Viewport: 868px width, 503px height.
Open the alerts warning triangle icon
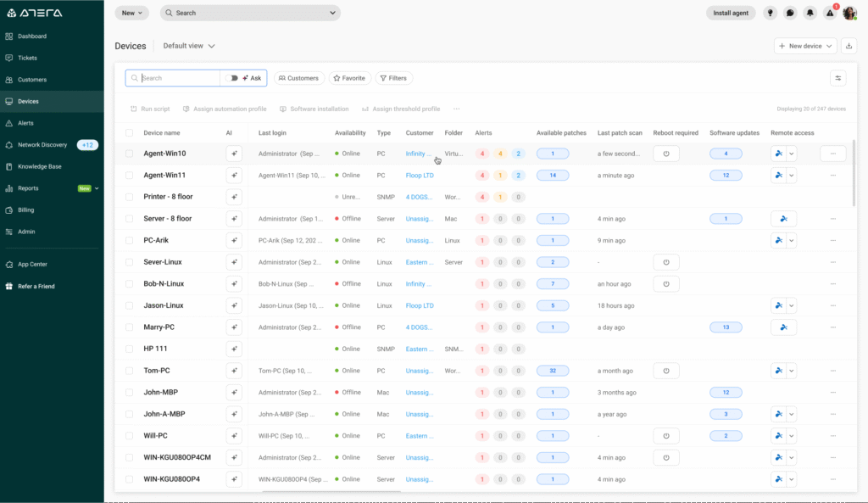(x=830, y=13)
